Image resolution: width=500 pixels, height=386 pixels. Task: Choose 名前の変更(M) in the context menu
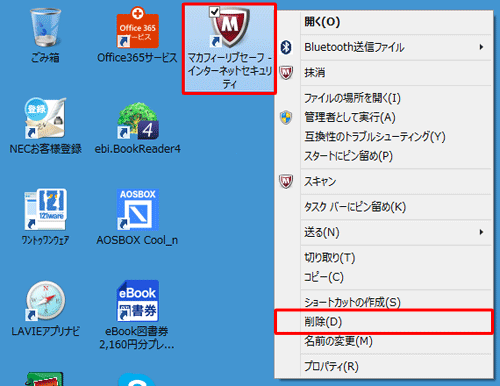(383, 341)
